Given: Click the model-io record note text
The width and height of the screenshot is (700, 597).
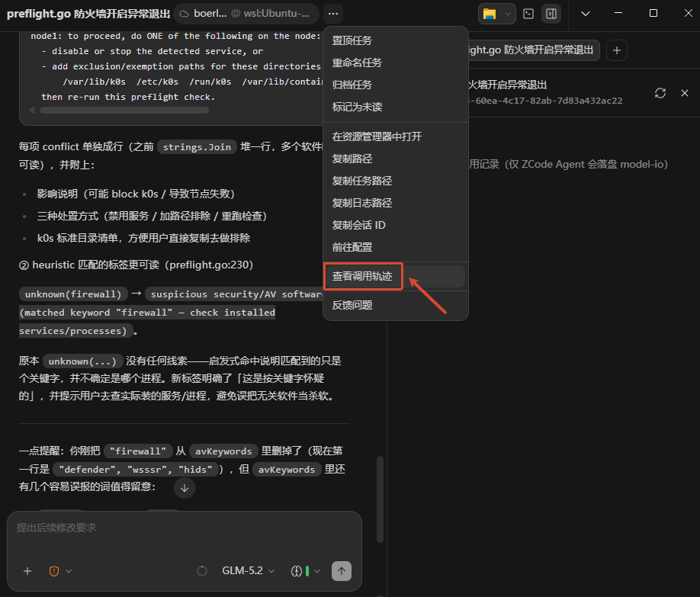Looking at the screenshot, I should pyautogui.click(x=568, y=165).
